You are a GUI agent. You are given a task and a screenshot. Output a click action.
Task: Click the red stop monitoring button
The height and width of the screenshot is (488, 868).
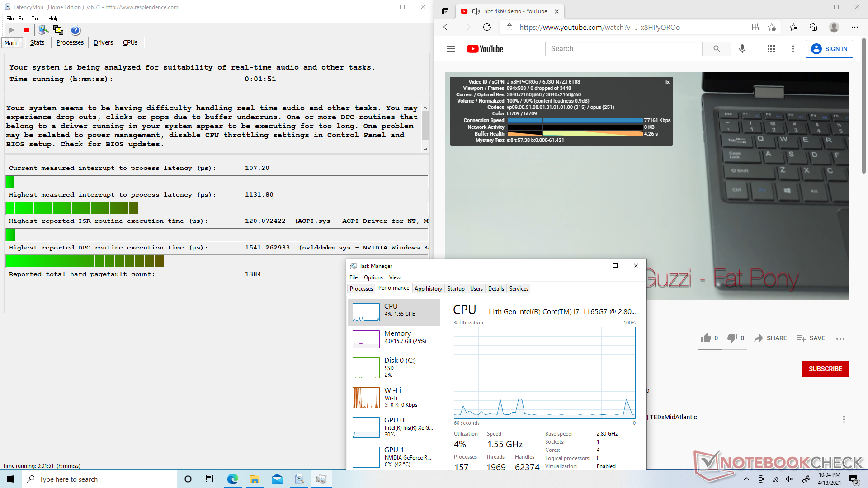(x=26, y=30)
